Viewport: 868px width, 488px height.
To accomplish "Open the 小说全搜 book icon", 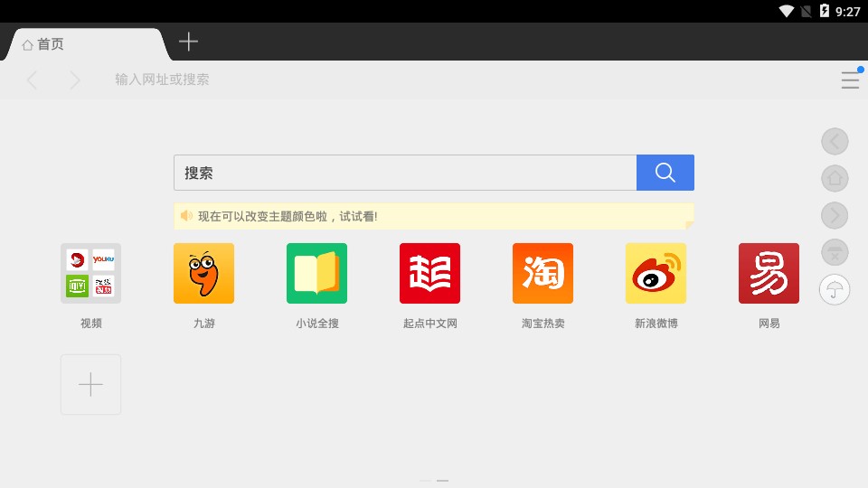I will point(316,273).
